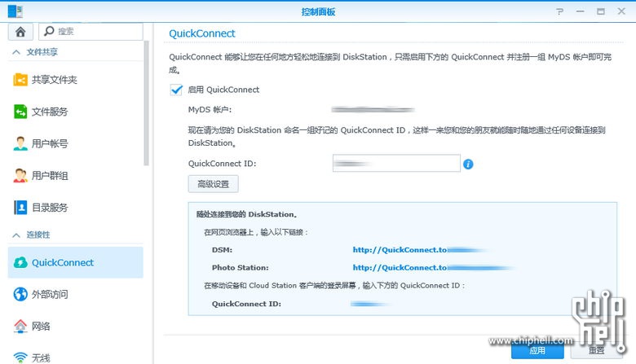Screen dimensions: 636x364
Task: Click the search magnifier icon
Action: coord(49,31)
